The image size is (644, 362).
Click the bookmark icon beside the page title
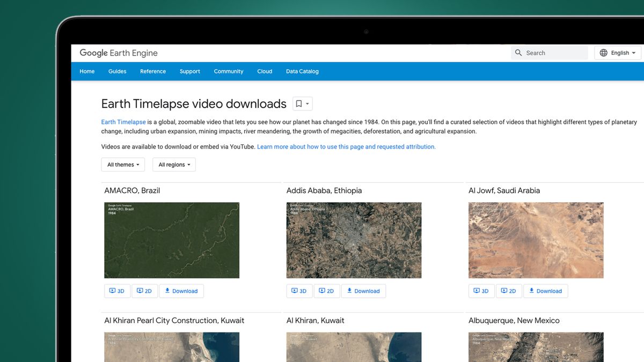tap(299, 103)
